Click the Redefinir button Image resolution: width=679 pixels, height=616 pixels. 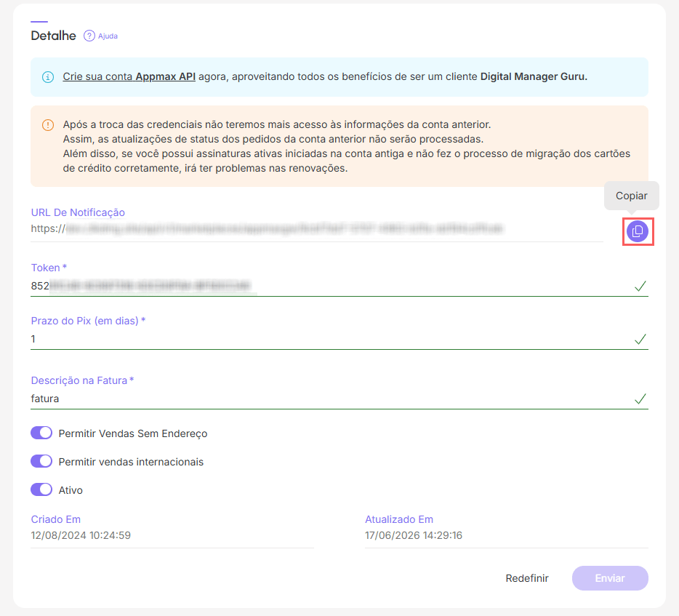click(527, 578)
